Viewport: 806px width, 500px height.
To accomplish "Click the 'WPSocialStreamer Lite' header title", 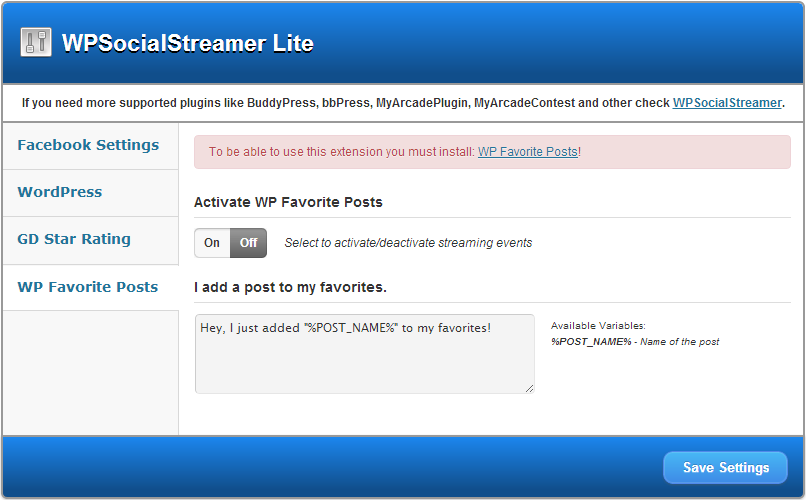I will [188, 43].
